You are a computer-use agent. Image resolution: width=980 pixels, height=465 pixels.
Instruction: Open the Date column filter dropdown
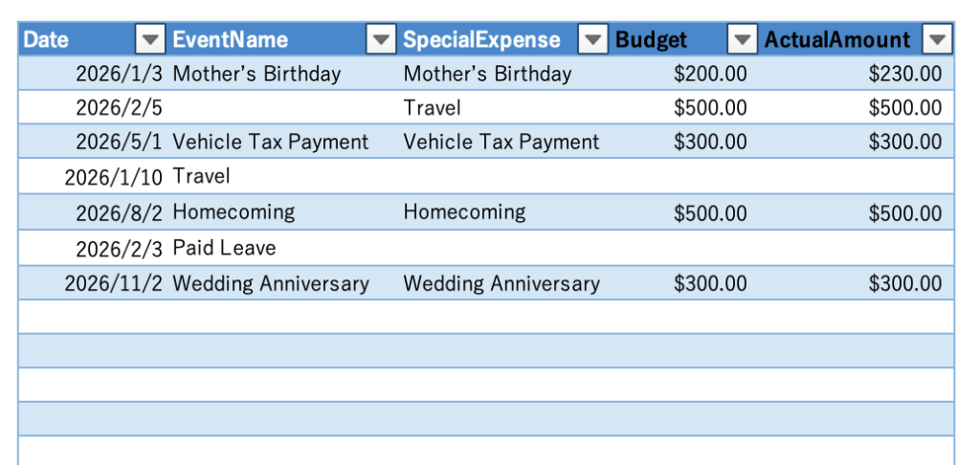pos(150,40)
